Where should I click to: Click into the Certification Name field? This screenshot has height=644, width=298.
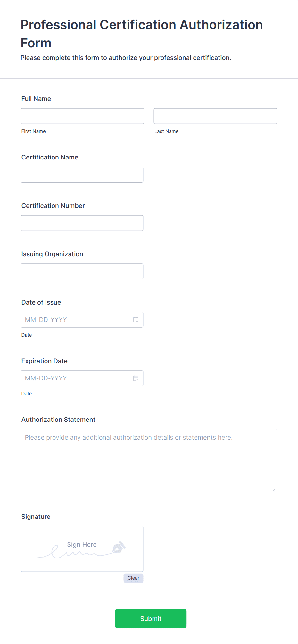click(x=82, y=175)
